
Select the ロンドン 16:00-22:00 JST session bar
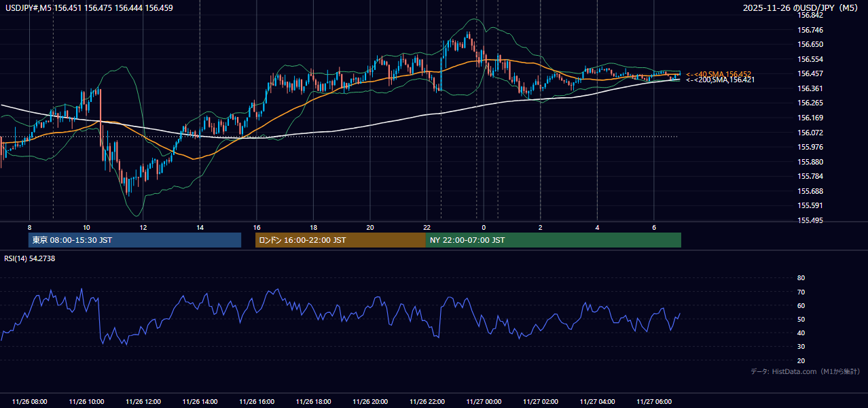(x=340, y=240)
